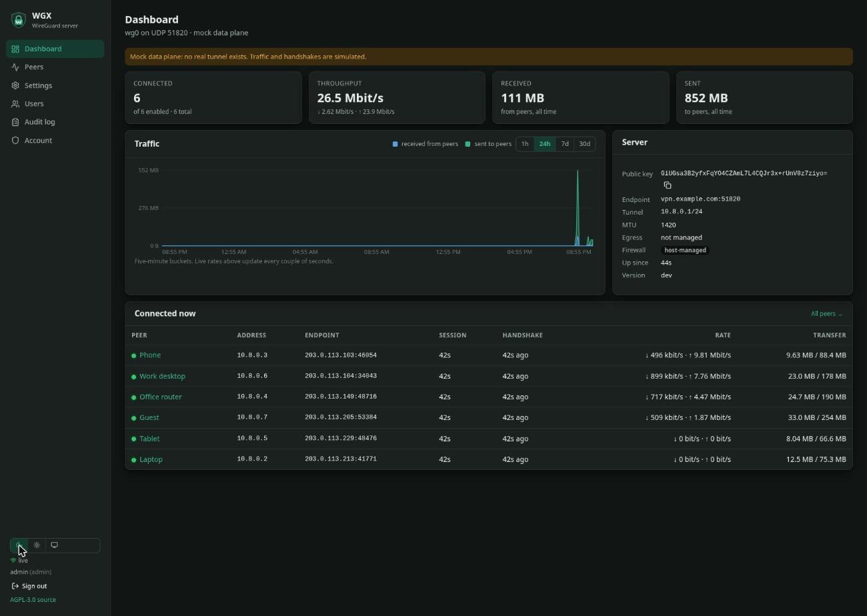Go to Settings in the sidebar
The image size is (867, 616).
[x=55, y=85]
